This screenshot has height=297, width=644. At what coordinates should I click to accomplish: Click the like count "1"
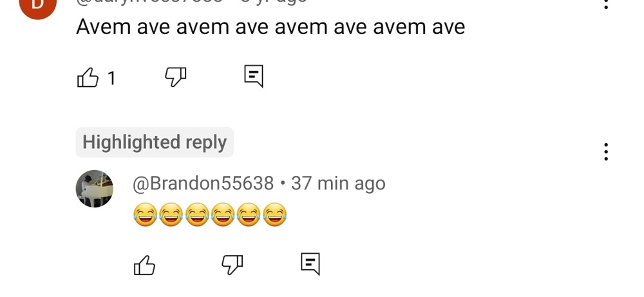pyautogui.click(x=111, y=78)
